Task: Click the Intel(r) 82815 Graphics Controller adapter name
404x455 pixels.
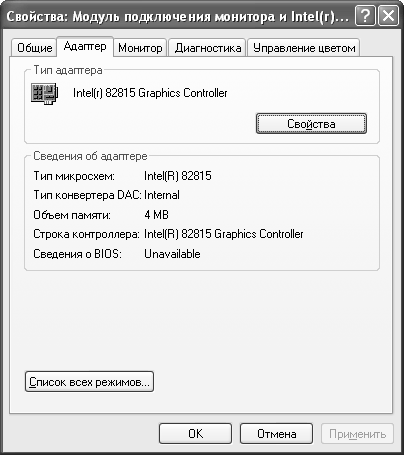Action: click(x=150, y=93)
